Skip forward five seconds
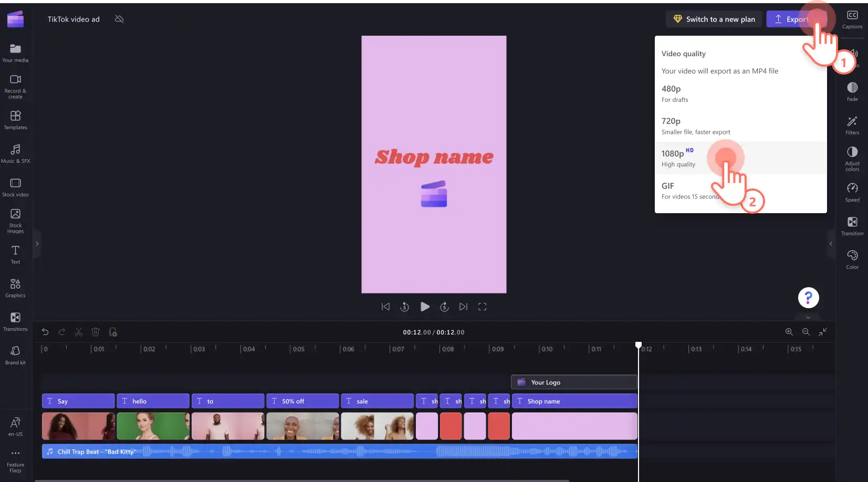The height and width of the screenshot is (482, 868). (444, 307)
